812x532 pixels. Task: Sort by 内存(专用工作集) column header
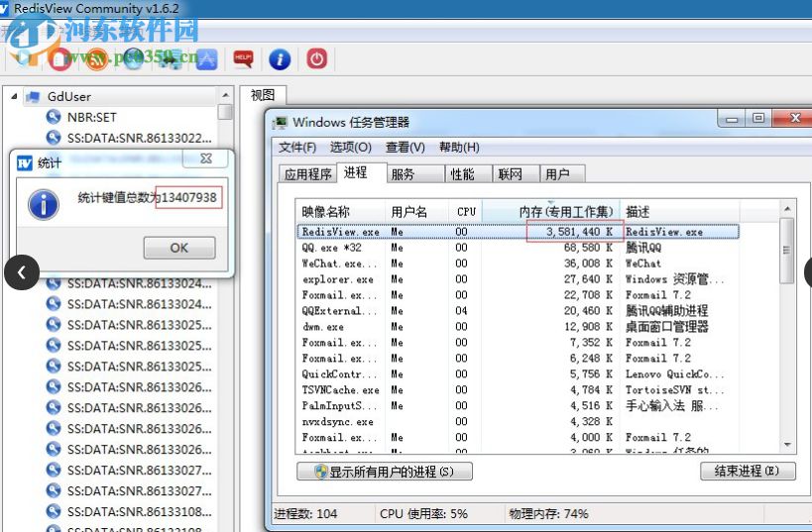551,212
